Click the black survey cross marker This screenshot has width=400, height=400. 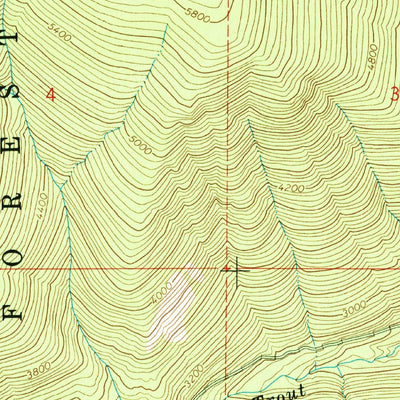click(x=237, y=272)
